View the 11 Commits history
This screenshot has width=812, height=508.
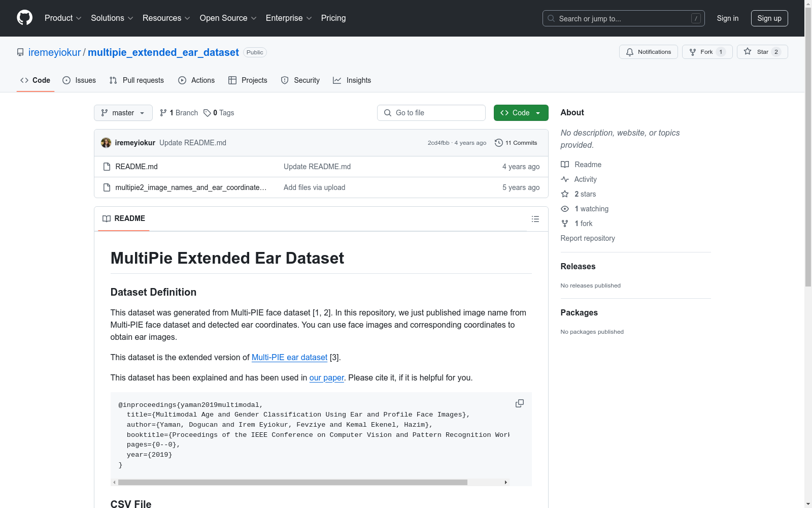pos(516,143)
